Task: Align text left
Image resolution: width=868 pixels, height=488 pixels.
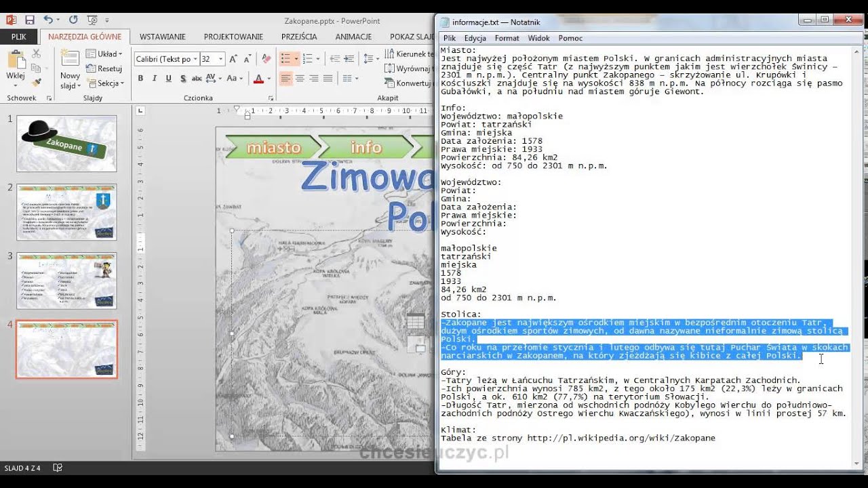Action: [x=285, y=79]
